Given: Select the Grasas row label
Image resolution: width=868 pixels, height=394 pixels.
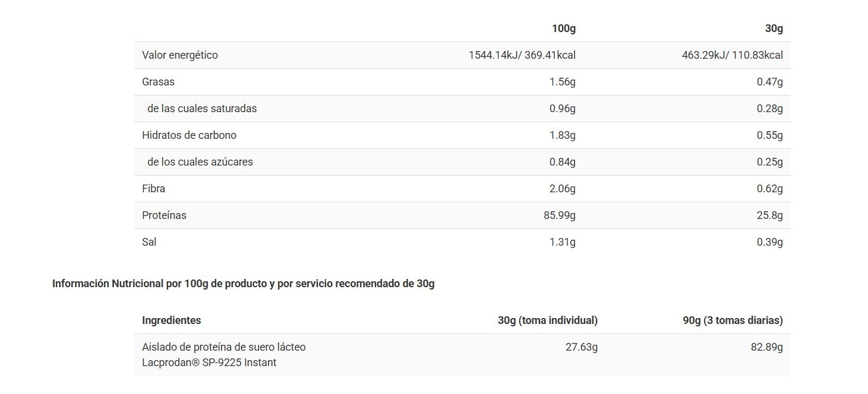Looking at the screenshot, I should click(x=158, y=82).
